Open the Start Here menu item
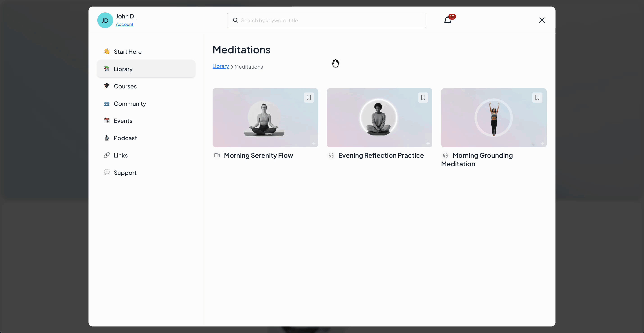 click(x=127, y=52)
